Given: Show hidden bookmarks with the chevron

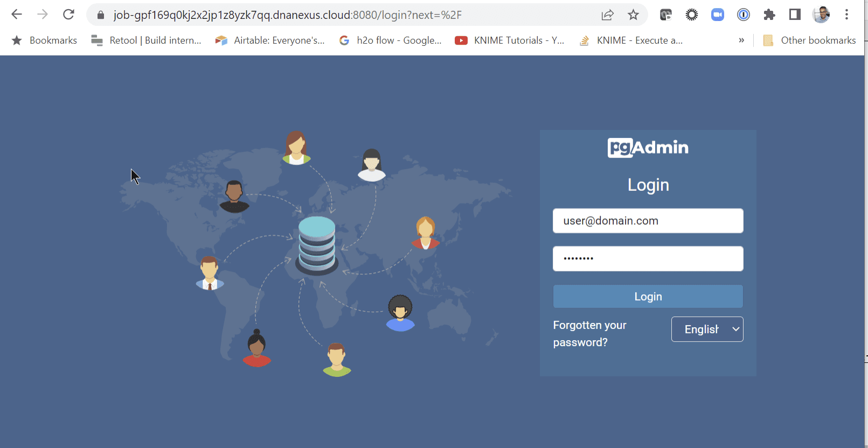Looking at the screenshot, I should [x=741, y=40].
